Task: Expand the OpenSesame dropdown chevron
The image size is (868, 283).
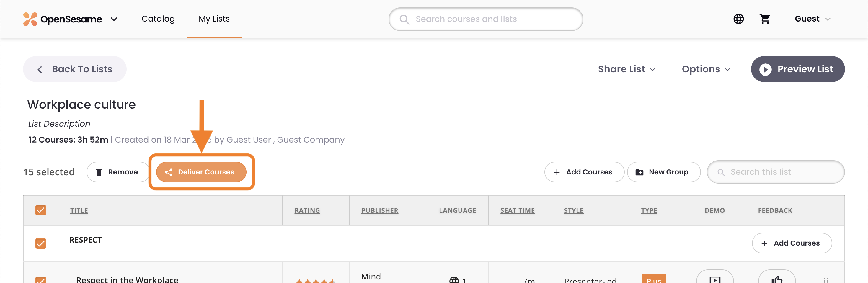Action: (x=114, y=19)
